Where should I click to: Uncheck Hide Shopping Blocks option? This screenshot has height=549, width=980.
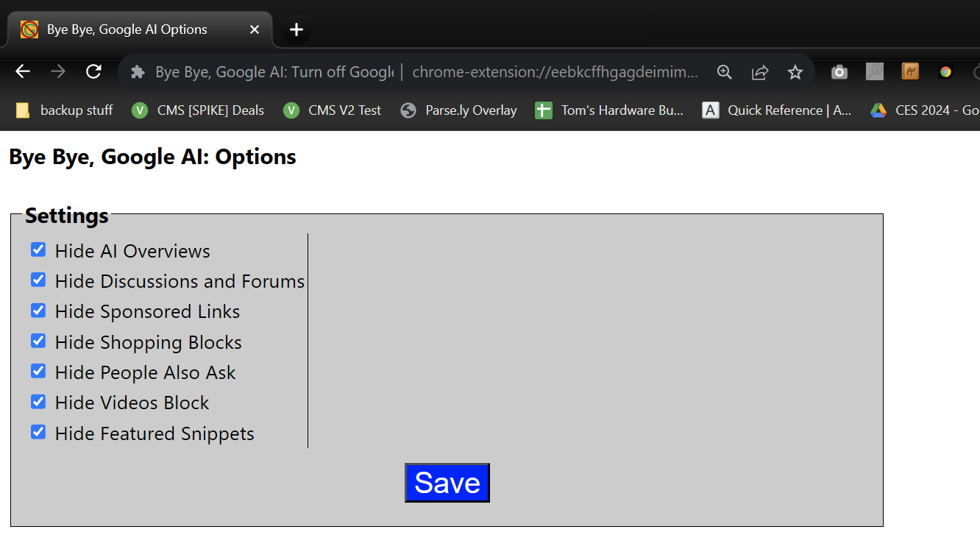(38, 341)
